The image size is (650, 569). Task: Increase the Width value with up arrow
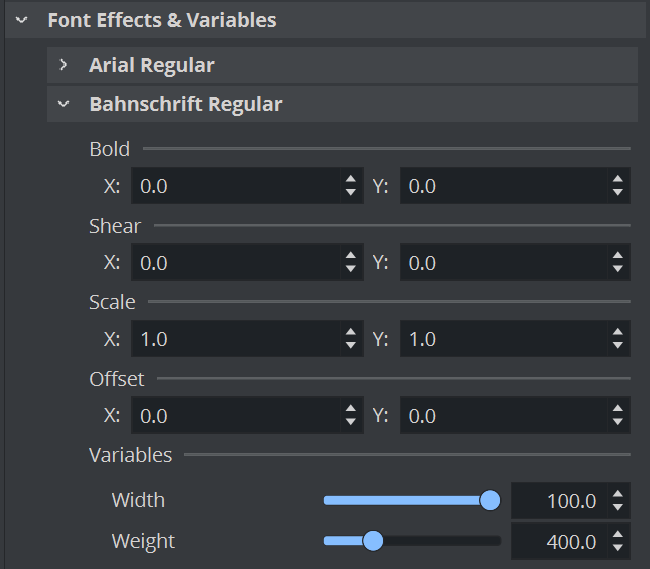point(619,494)
